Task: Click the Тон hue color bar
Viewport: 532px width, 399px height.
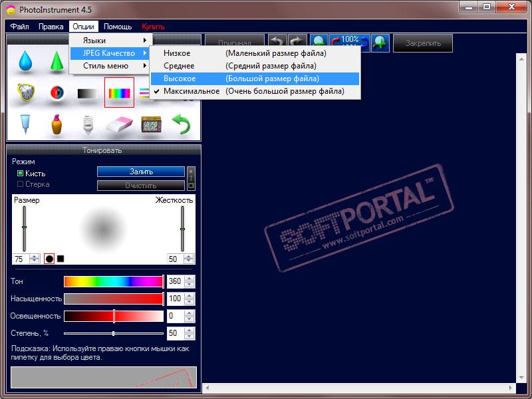Action: click(x=114, y=281)
